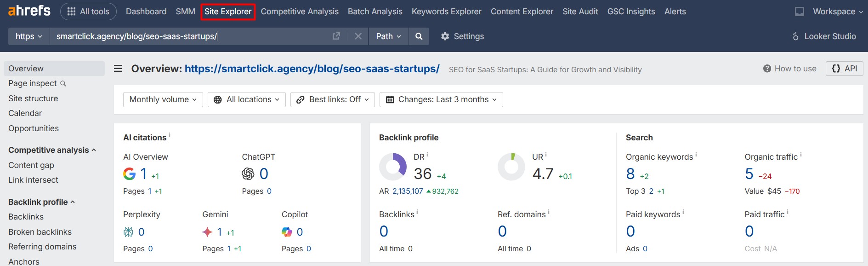868x266 pixels.
Task: Open Content gap in sidebar
Action: (x=31, y=165)
